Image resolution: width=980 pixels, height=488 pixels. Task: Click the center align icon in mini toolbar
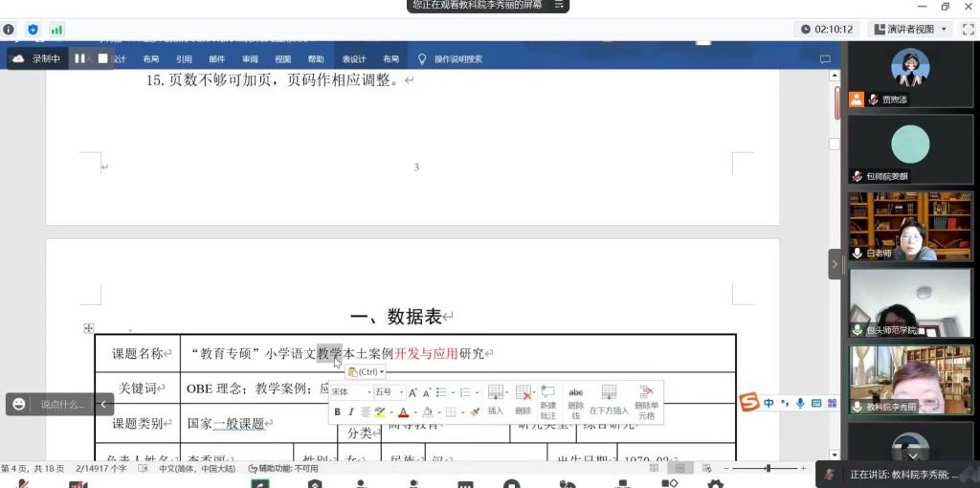point(366,412)
